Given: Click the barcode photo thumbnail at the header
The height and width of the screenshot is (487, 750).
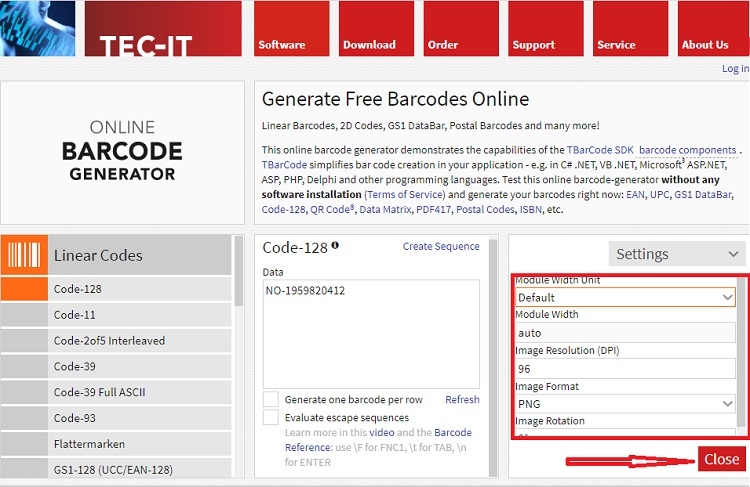Looking at the screenshot, I should point(37,29).
